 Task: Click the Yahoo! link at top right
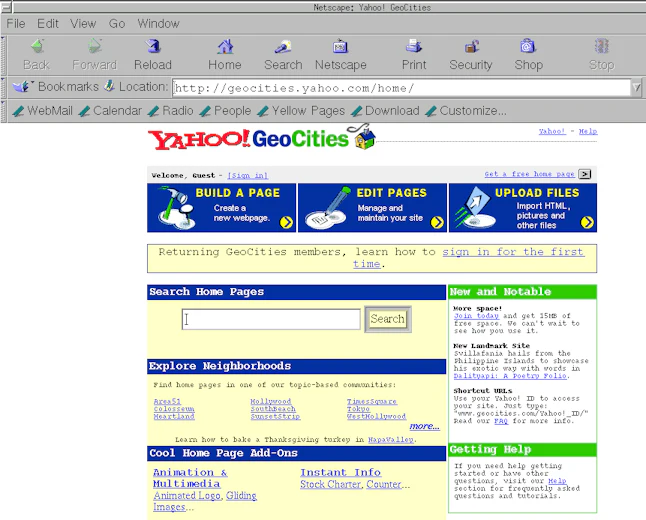coord(552,131)
